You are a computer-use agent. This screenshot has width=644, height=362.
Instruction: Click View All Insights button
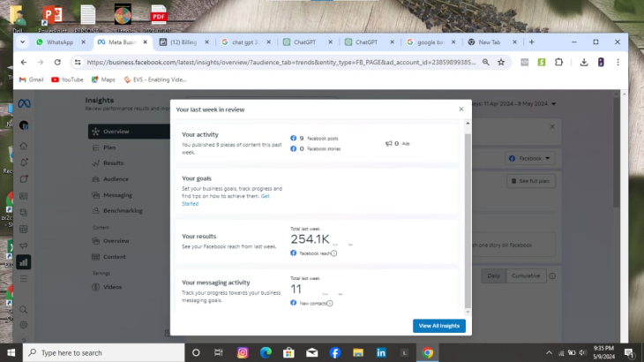(x=439, y=326)
